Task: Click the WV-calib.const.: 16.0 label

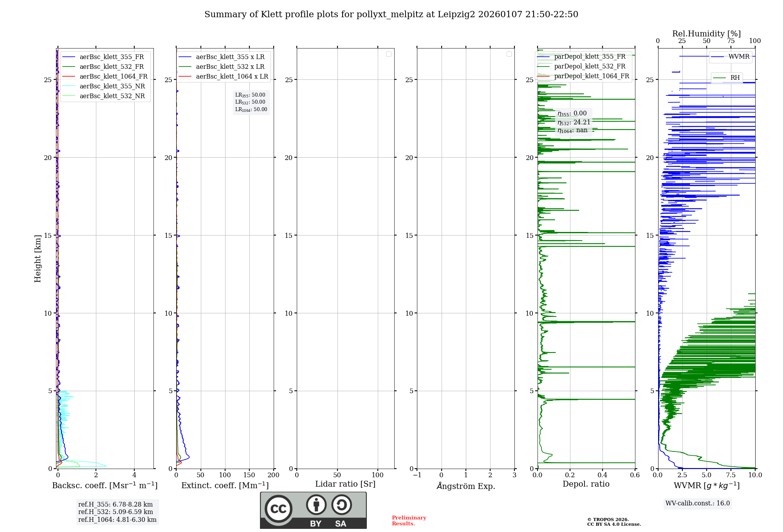Action: [697, 503]
